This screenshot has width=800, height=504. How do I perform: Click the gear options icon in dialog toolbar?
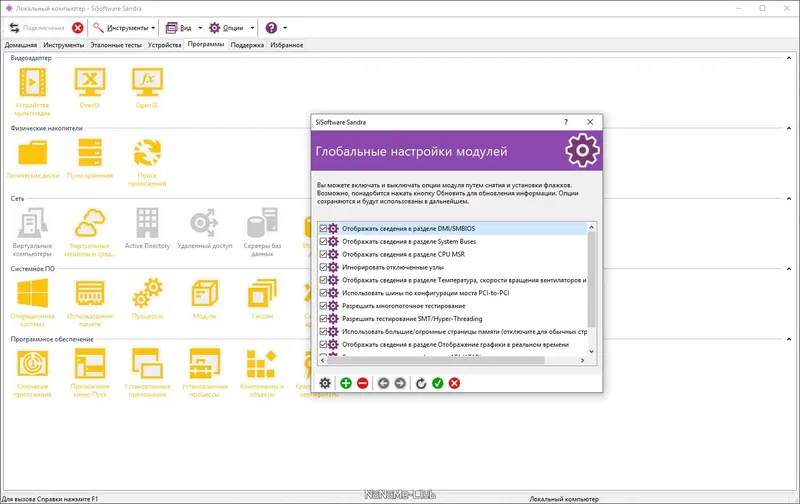coord(325,383)
